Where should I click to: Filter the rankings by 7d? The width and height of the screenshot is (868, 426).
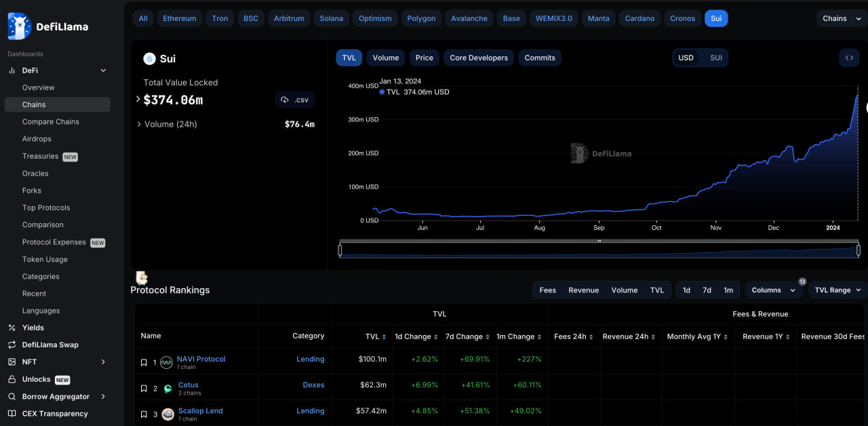[707, 290]
